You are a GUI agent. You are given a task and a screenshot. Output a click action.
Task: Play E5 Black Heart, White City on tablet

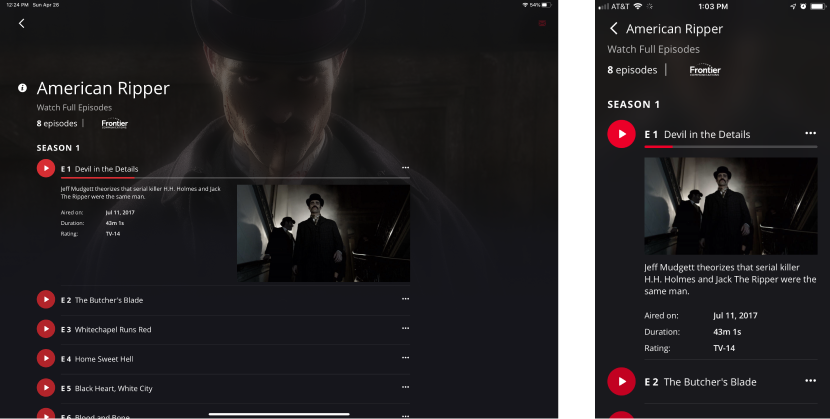46,388
